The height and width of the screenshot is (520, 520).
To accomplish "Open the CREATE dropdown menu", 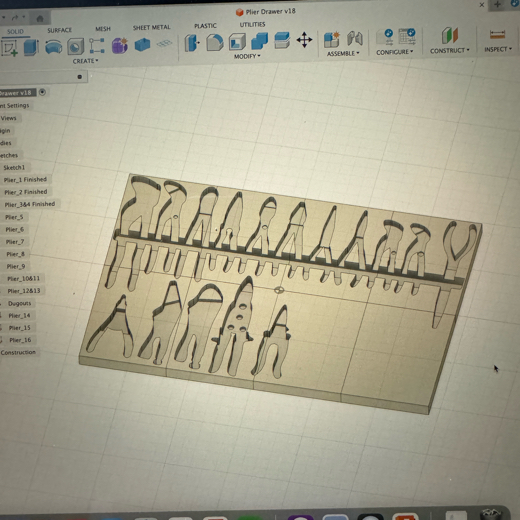I will tap(86, 61).
